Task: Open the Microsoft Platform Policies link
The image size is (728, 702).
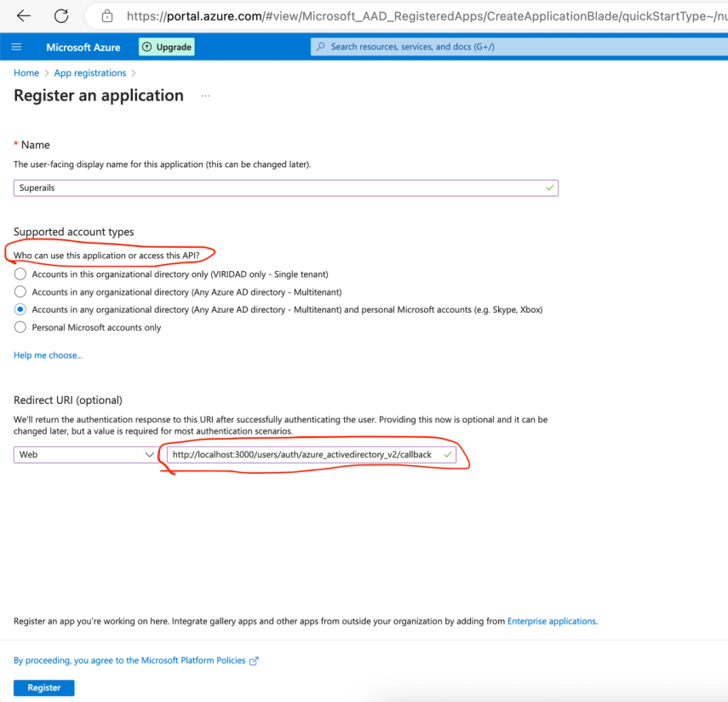Action: pyautogui.click(x=136, y=660)
